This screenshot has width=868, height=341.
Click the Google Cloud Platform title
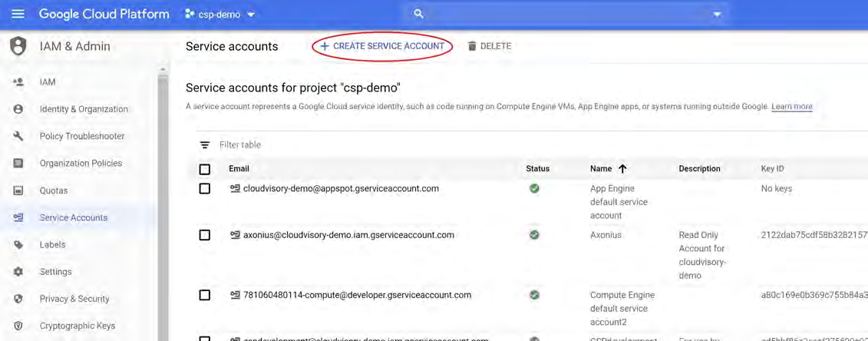click(104, 15)
